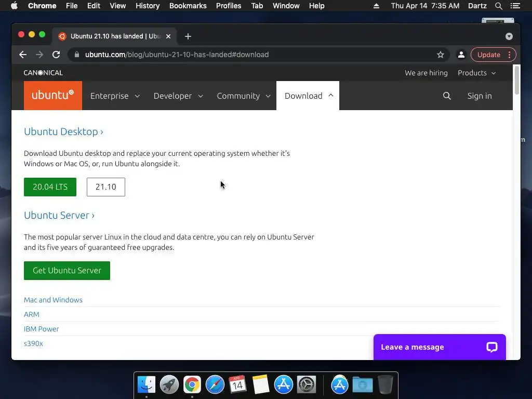Click the eject icon in the menu bar
The width and height of the screenshot is (532, 399).
(376, 6)
